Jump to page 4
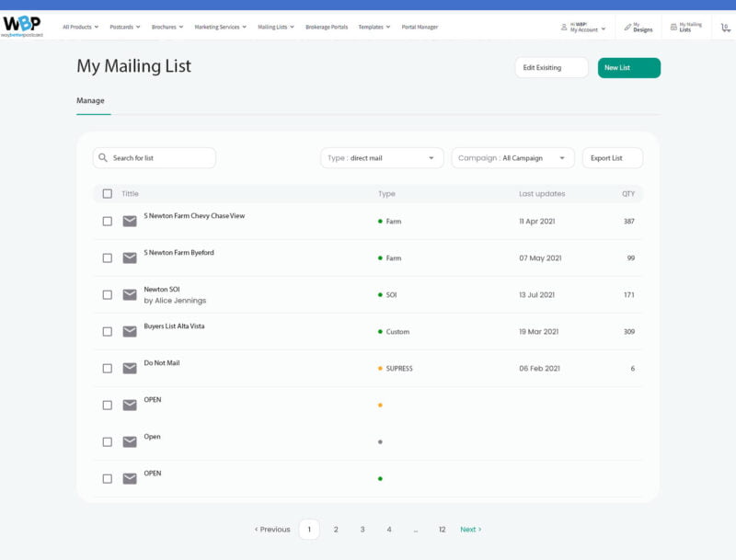 pyautogui.click(x=388, y=529)
